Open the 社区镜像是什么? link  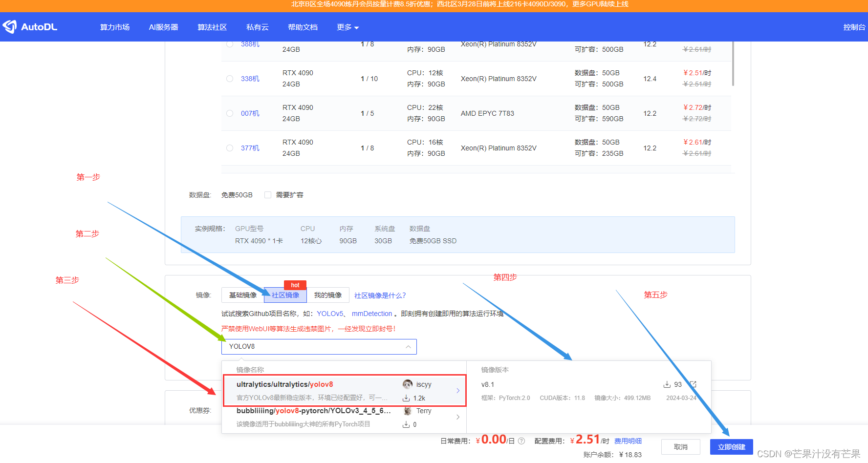coord(380,295)
